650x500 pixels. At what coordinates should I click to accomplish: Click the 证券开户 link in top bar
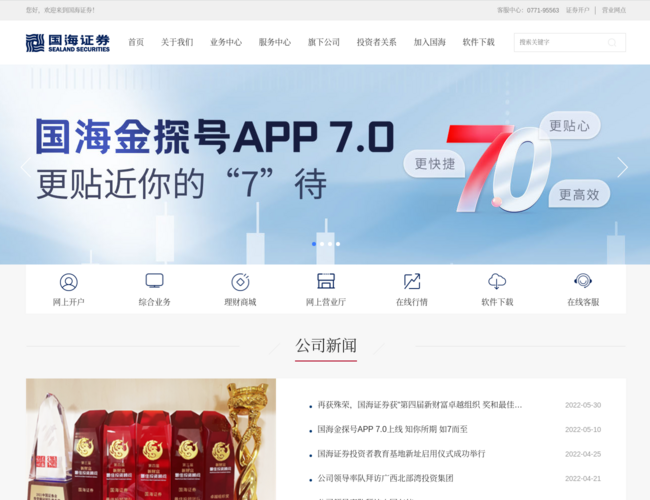577,10
